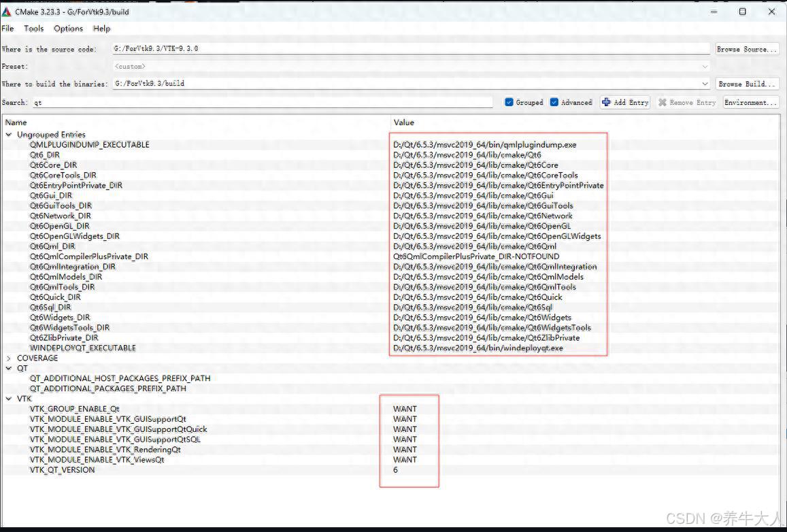Image resolution: width=787 pixels, height=532 pixels.
Task: Click in the Search field containing qt
Action: (x=263, y=102)
